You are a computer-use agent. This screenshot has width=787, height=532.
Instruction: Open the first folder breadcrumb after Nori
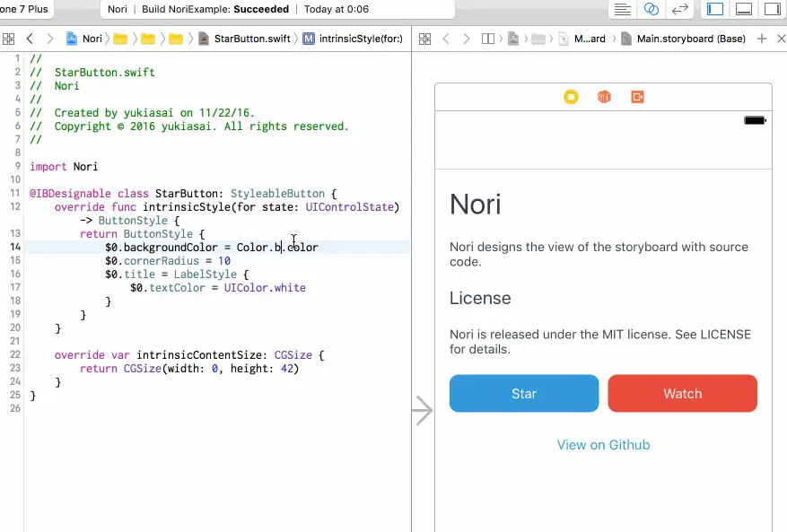click(120, 39)
